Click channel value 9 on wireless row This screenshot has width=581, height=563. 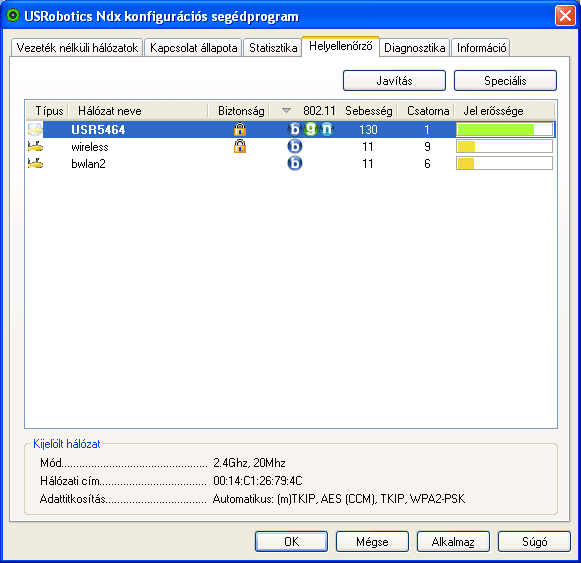(x=427, y=147)
